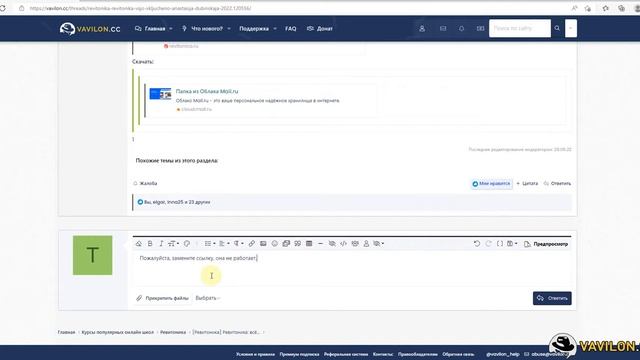Viewport: 640px width, 360px height.
Task: Click the Главная breadcrumb link
Action: tap(66, 332)
